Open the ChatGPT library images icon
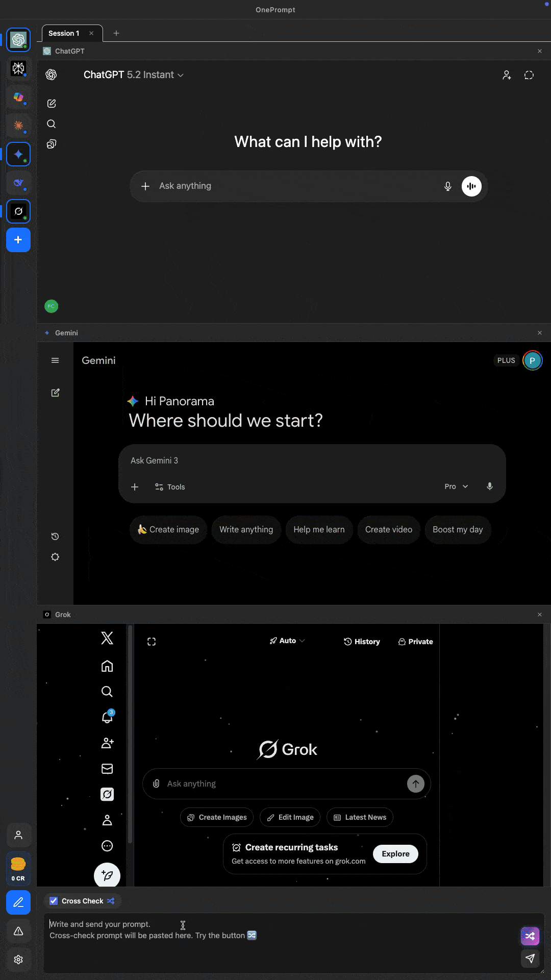This screenshot has height=980, width=551. pos(52,144)
